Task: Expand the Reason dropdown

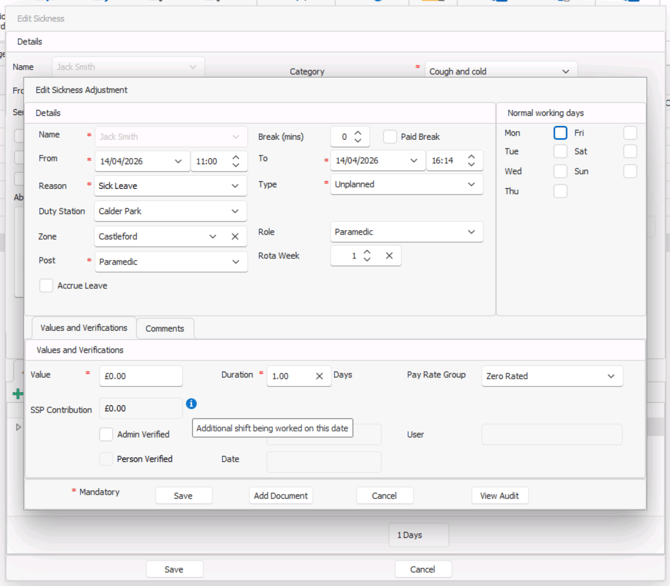Action: (x=236, y=186)
